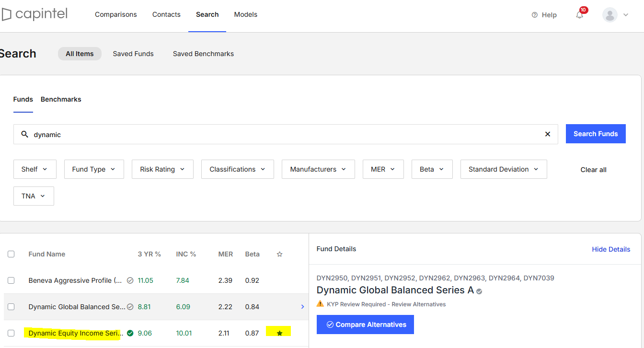
Task: Check the Dynamic Global Balanced checkbox
Action: 11,307
